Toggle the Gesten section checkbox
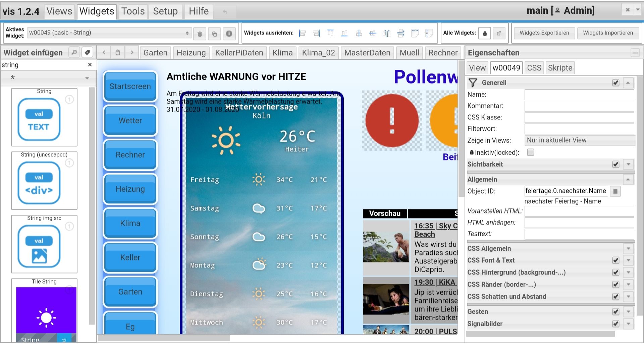Image resolution: width=644 pixels, height=344 pixels. 616,311
